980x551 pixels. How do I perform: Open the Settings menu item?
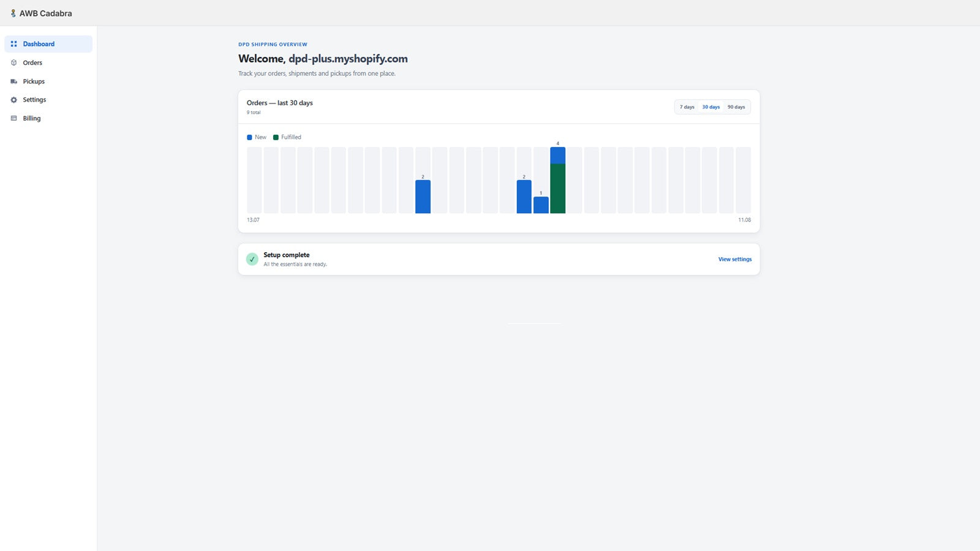click(x=48, y=100)
